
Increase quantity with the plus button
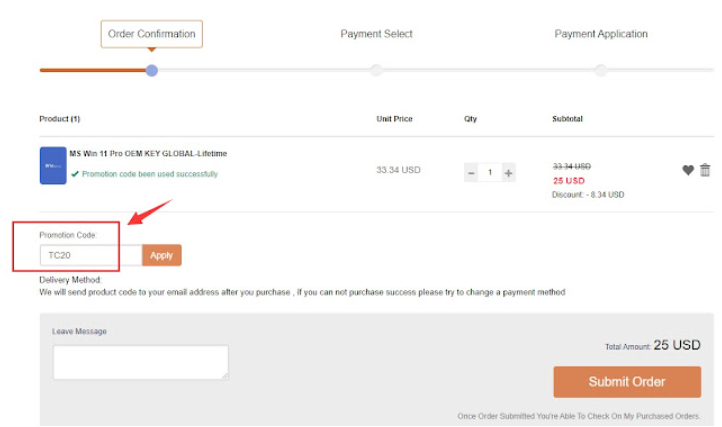click(508, 173)
